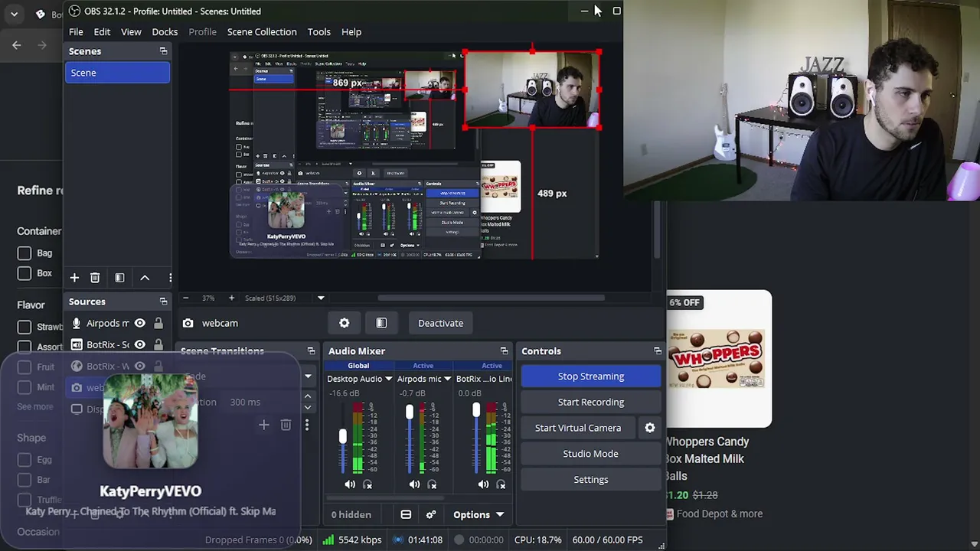Select the Scene item in Scenes list
This screenshot has width=980, height=551.
117,73
